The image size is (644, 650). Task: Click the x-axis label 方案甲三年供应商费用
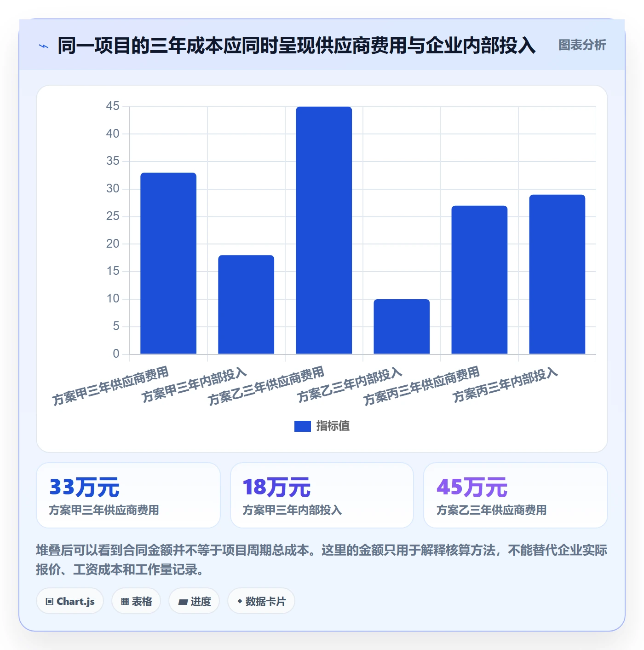(110, 386)
